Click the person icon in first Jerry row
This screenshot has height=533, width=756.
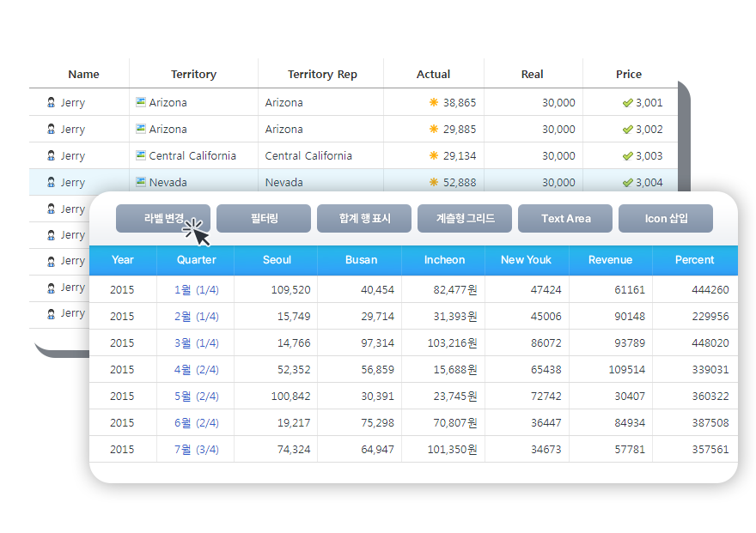[x=52, y=103]
